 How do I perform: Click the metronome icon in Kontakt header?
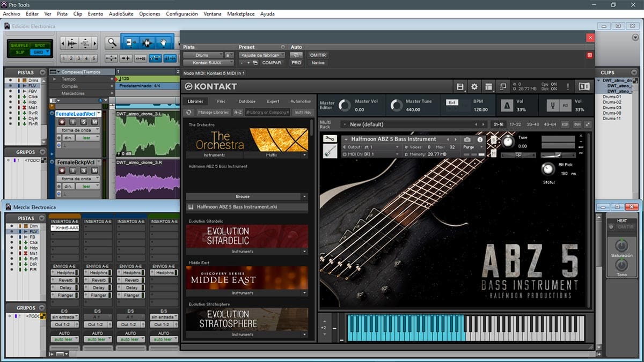click(506, 106)
